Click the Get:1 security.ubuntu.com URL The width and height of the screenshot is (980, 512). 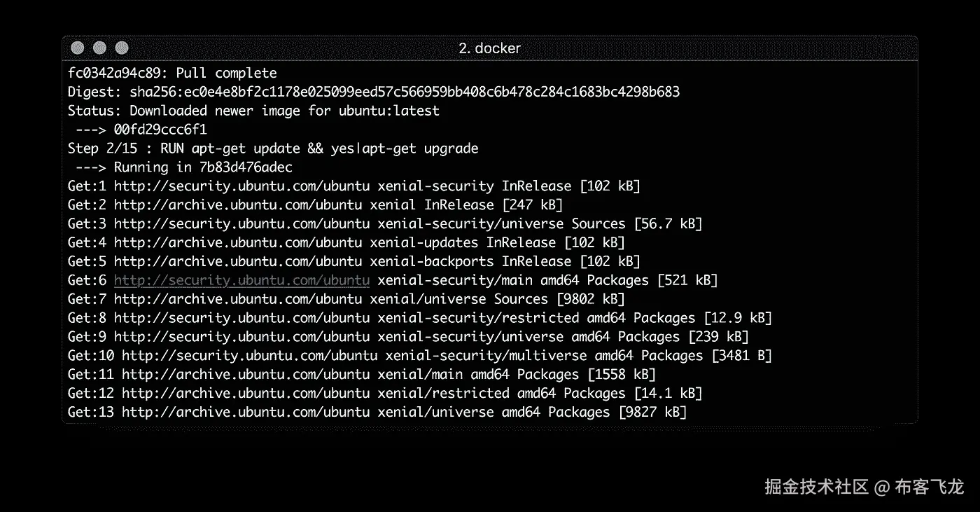[x=241, y=186]
